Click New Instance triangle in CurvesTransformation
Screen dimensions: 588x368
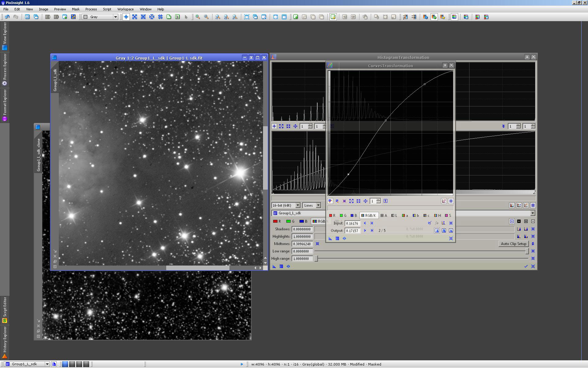tap(330, 239)
